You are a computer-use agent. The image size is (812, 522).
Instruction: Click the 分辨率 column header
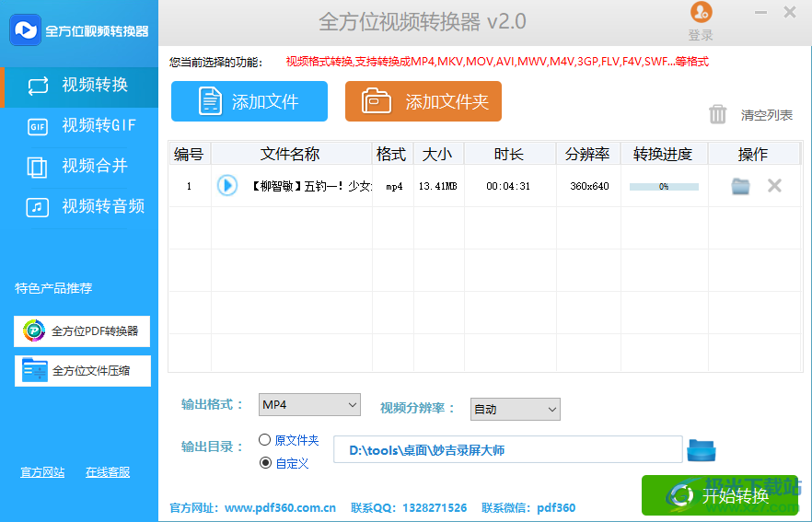pyautogui.click(x=587, y=154)
